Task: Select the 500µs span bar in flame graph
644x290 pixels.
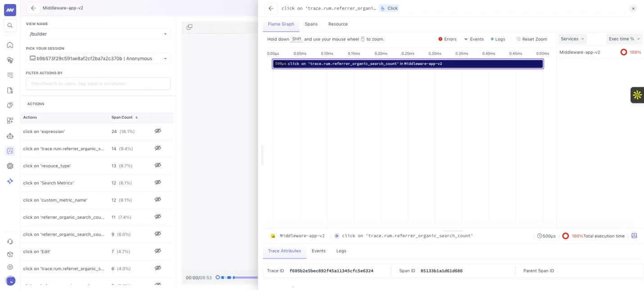Action: pos(408,64)
